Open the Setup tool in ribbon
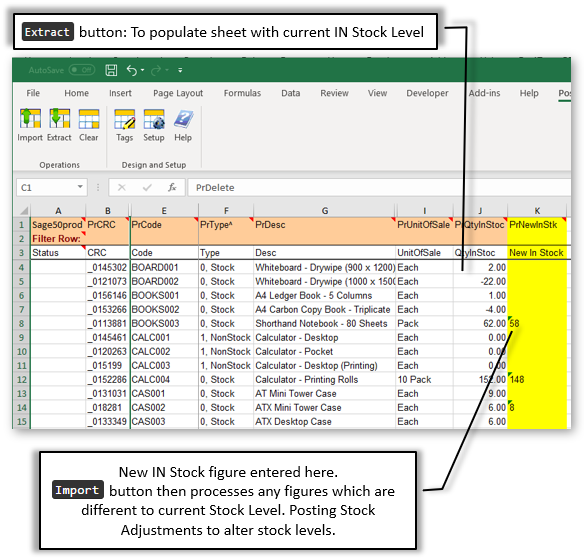The height and width of the screenshot is (558, 584). (x=154, y=125)
